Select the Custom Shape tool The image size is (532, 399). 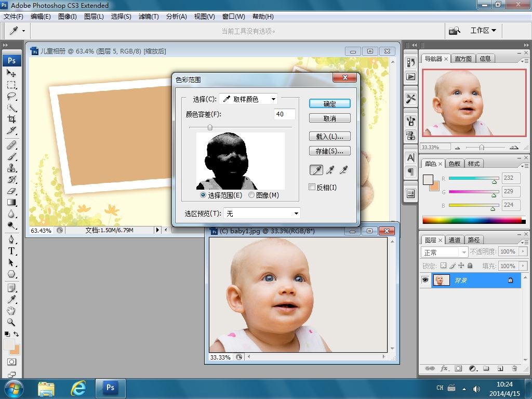click(x=11, y=274)
